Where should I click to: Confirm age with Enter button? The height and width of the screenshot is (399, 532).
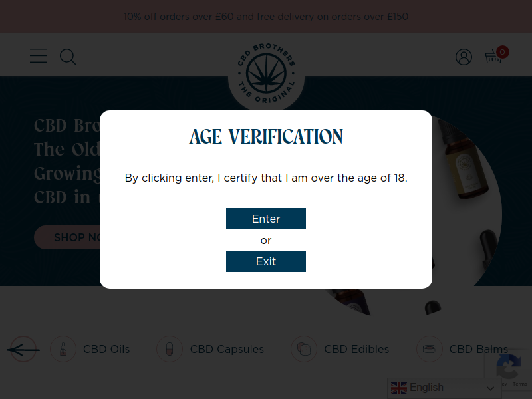click(266, 219)
